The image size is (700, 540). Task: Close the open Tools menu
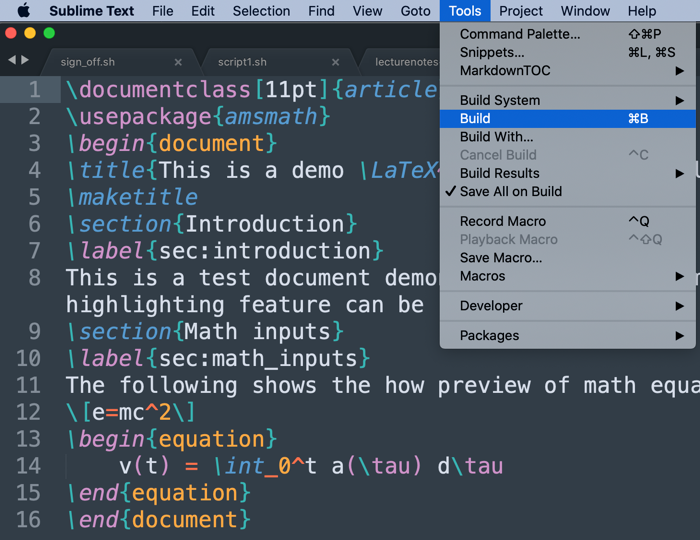(465, 11)
